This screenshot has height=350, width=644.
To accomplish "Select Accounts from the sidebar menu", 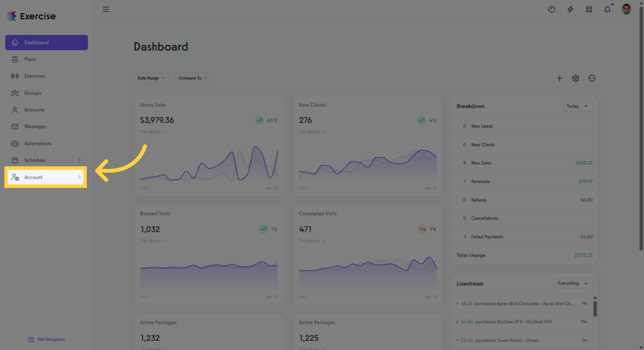I will [33, 109].
